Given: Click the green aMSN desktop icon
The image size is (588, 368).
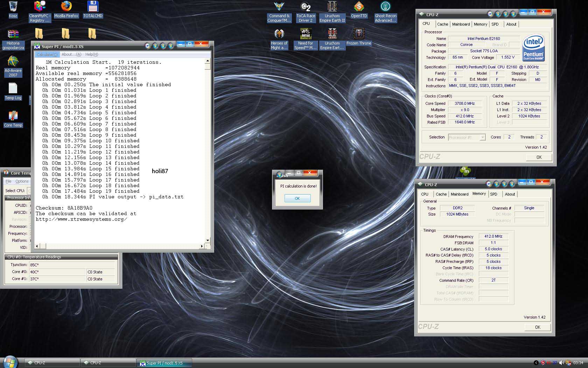Looking at the screenshot, I should (465, 171).
